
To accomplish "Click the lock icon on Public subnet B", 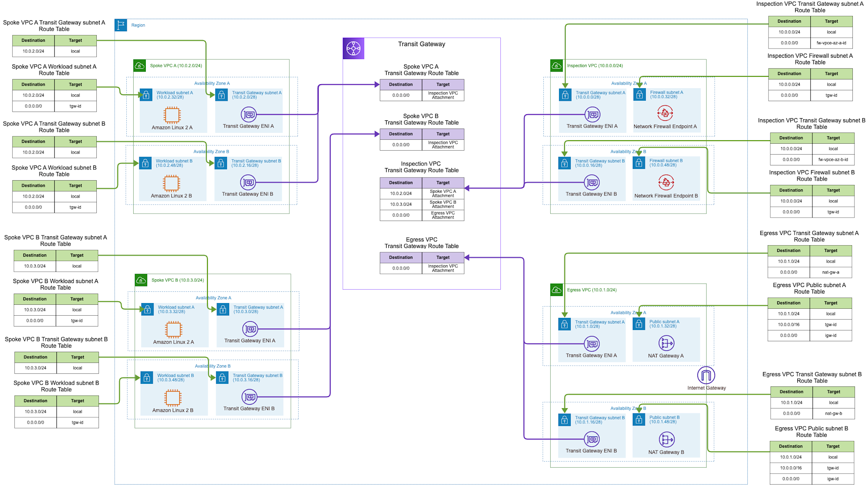I will click(639, 420).
